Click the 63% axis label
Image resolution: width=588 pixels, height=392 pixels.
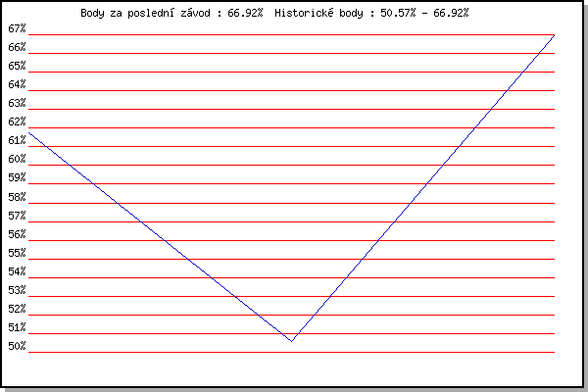coord(17,103)
